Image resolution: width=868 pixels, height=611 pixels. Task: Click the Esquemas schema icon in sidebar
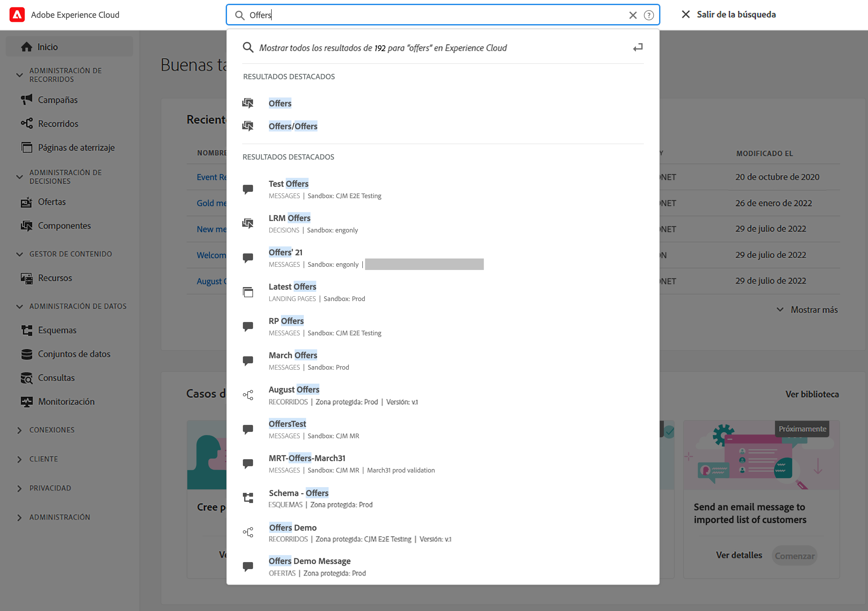[26, 330]
